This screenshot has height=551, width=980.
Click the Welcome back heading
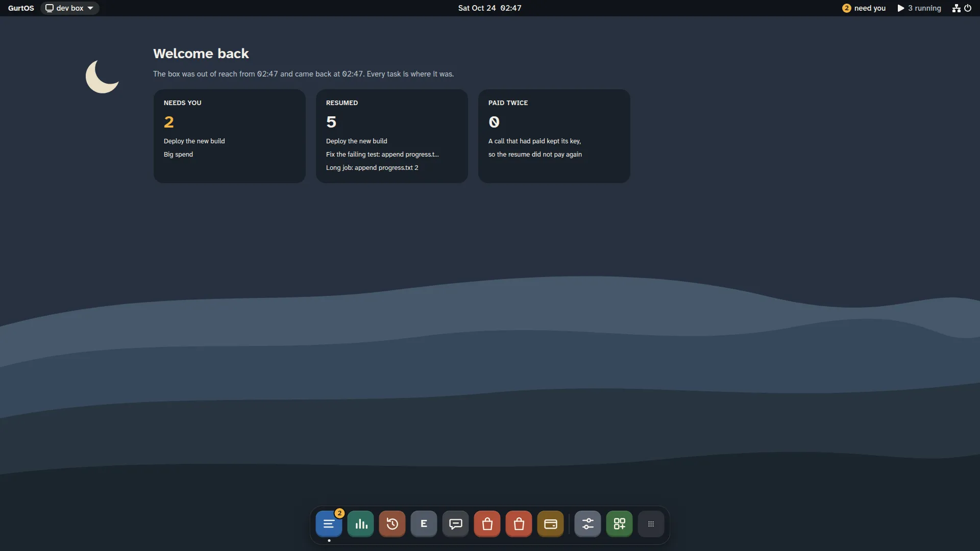coord(201,54)
